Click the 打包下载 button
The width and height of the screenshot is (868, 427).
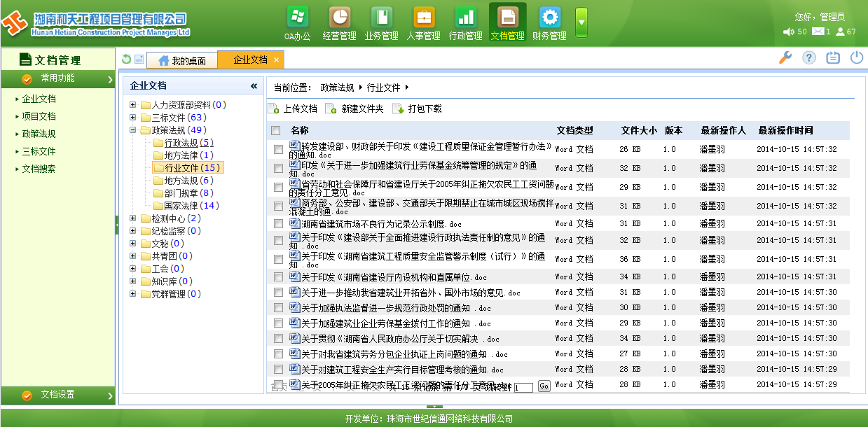pyautogui.click(x=418, y=108)
